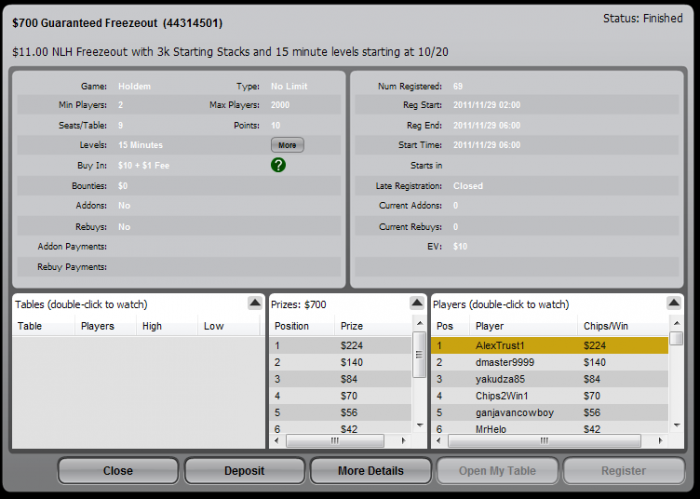Click scroll left arrow in Prizes list
The image size is (700, 499).
point(277,441)
